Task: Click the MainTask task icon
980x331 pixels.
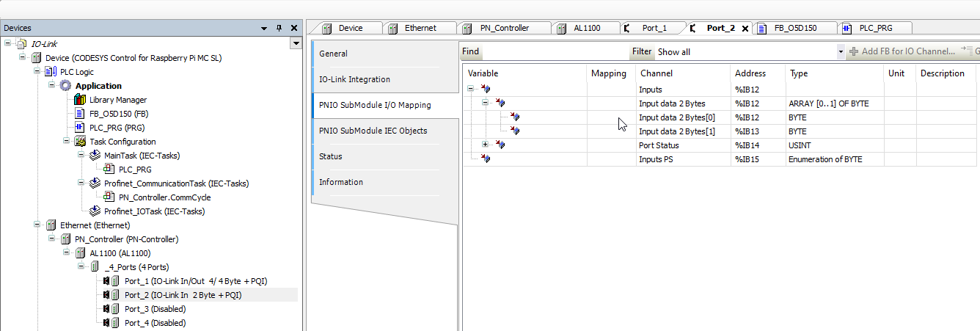Action: click(95, 156)
